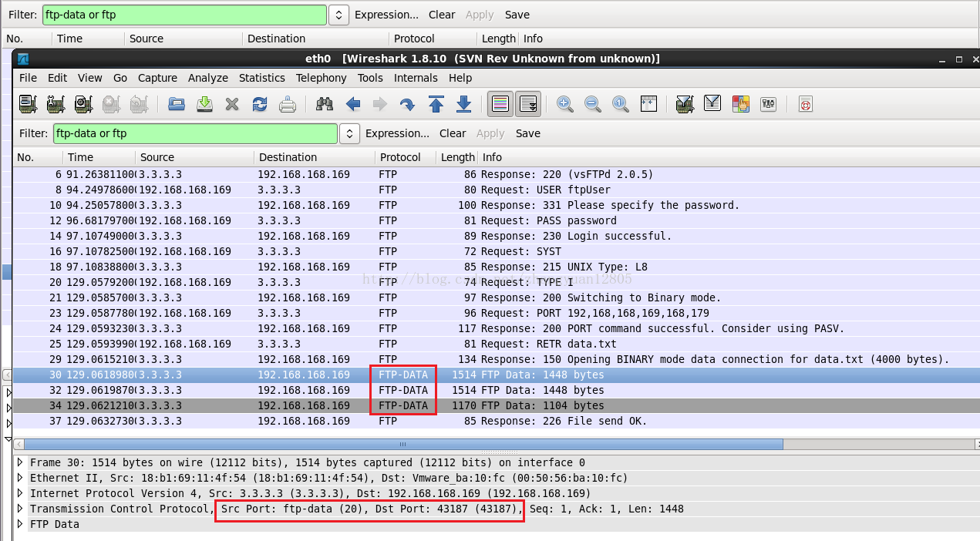Open help lifebuoy icon

coord(806,104)
